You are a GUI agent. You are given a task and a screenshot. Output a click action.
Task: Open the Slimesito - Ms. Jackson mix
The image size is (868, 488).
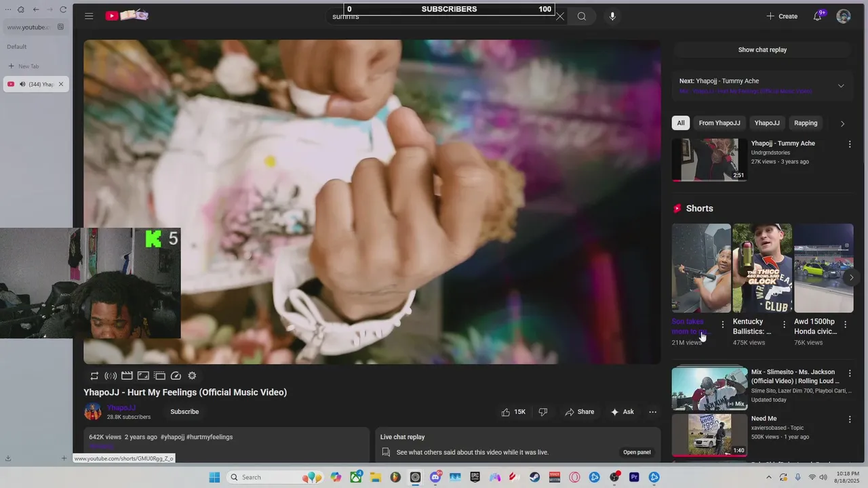[x=709, y=388]
